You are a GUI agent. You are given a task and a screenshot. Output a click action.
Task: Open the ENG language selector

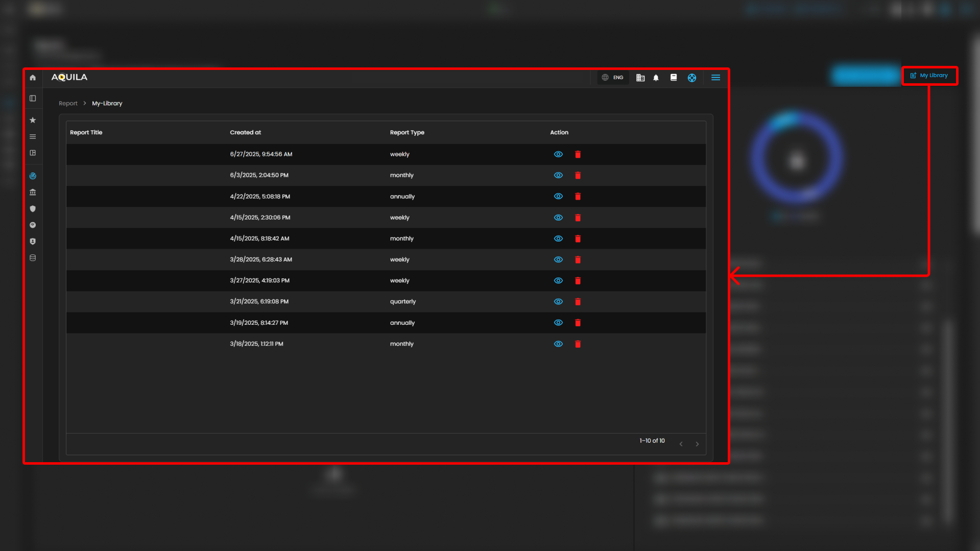(613, 78)
